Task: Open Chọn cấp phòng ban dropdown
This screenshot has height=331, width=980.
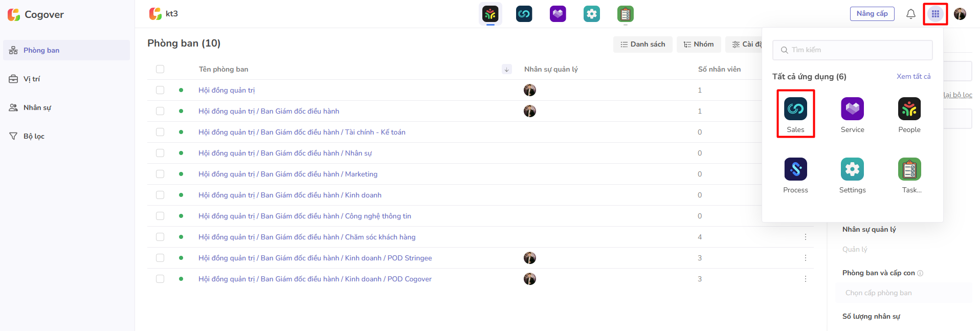Action: point(904,293)
